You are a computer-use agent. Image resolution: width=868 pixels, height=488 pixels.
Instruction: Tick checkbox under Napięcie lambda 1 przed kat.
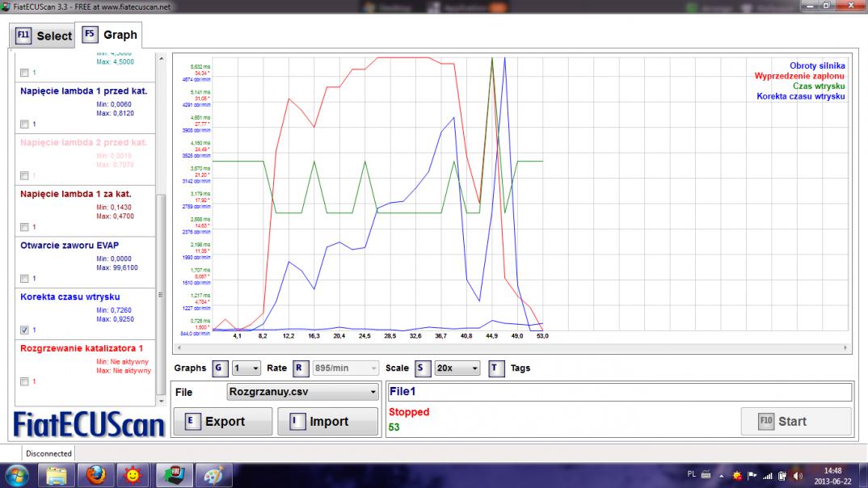24,124
